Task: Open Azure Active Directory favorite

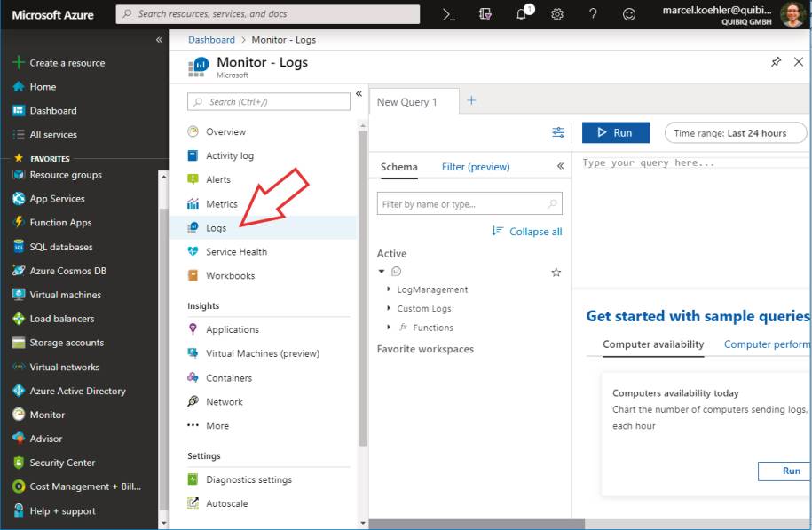Action: (69, 391)
